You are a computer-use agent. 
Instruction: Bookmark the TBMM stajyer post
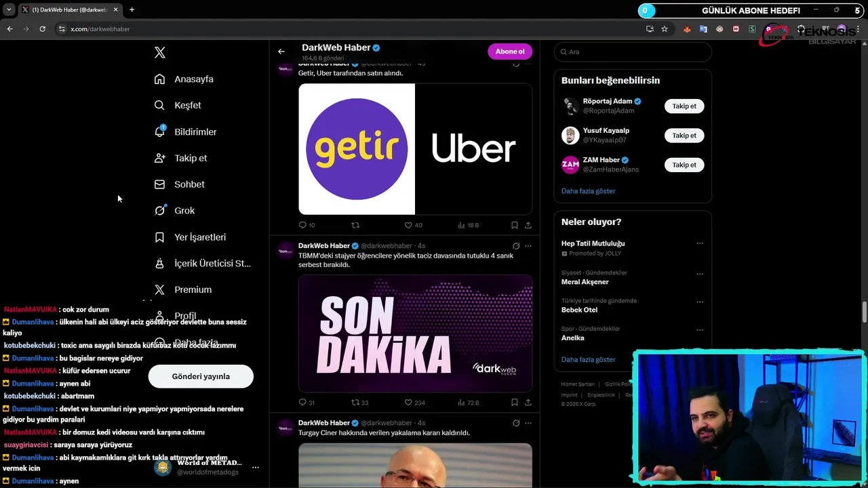515,403
